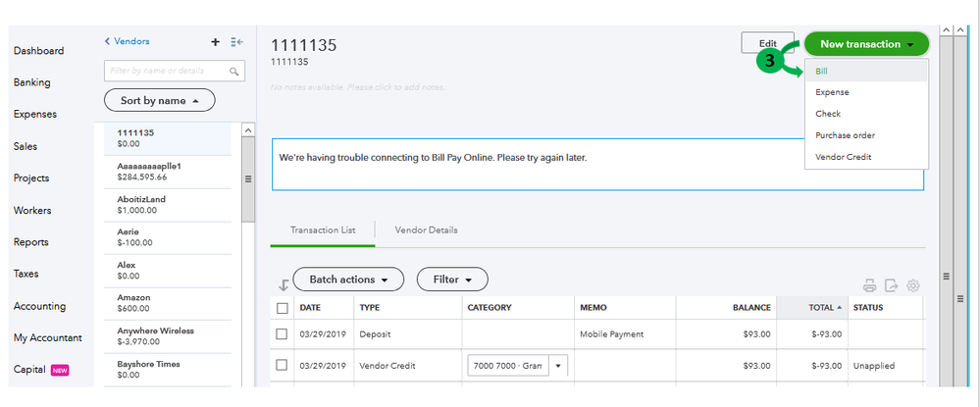Go back to Vendors list
The width and height of the screenshot is (980, 407).
[127, 41]
